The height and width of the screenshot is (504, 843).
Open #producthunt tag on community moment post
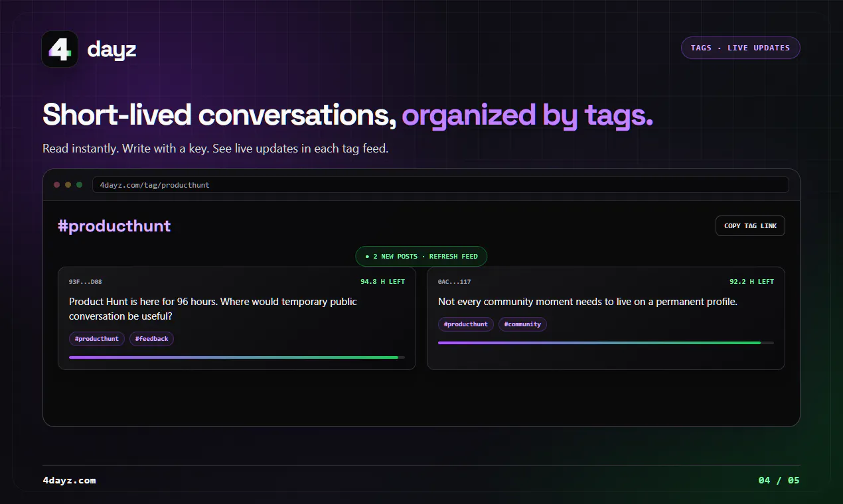coord(466,324)
